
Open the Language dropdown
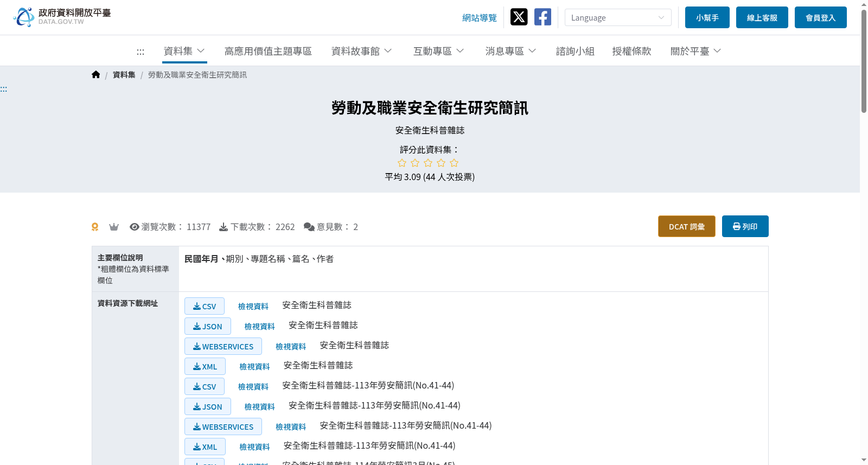point(618,17)
